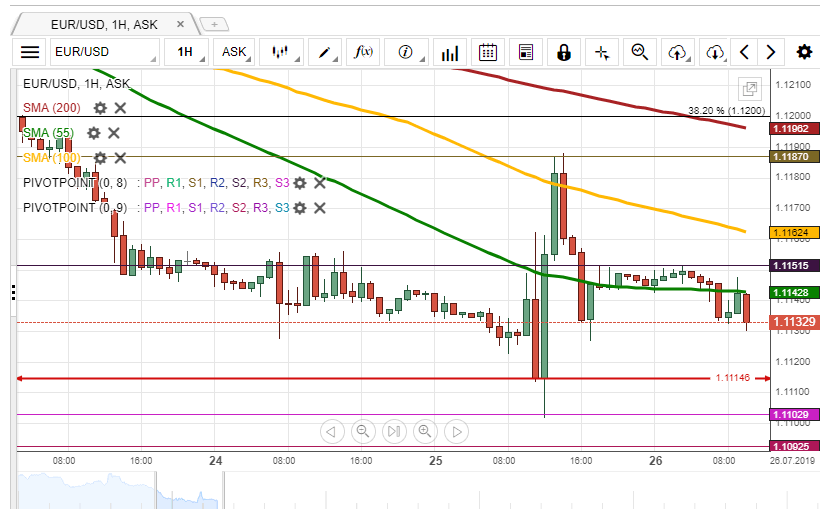This screenshot has width=834, height=509.
Task: Close the EUR/USD, 1H, ASK tab
Action: coord(180,24)
